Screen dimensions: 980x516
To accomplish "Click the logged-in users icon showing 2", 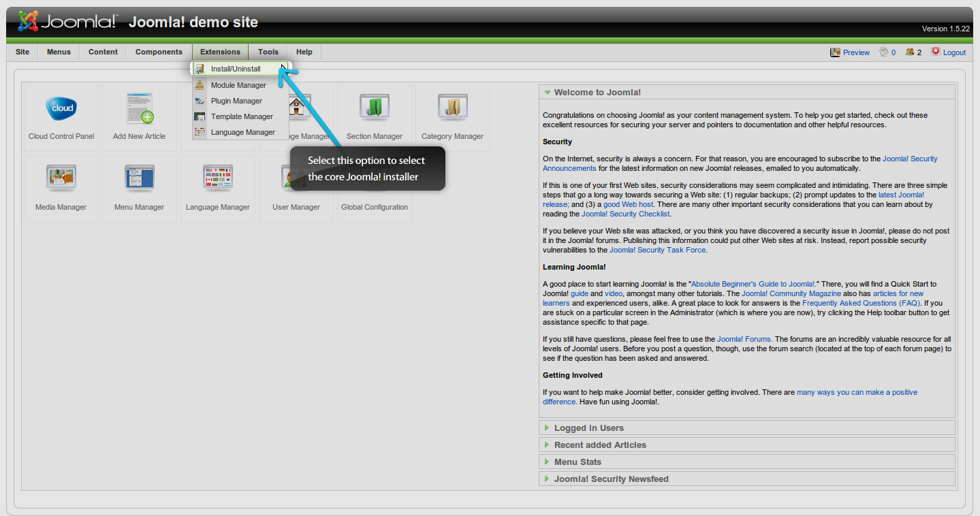I will tap(909, 52).
